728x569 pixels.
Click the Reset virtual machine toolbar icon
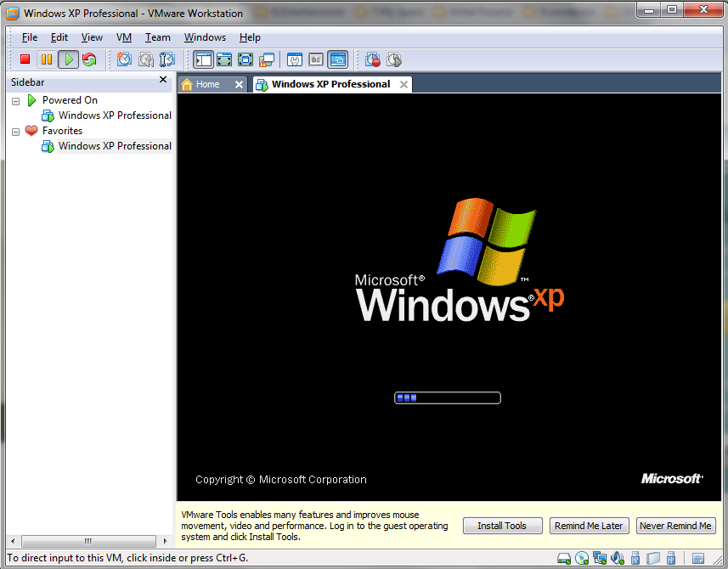point(89,59)
